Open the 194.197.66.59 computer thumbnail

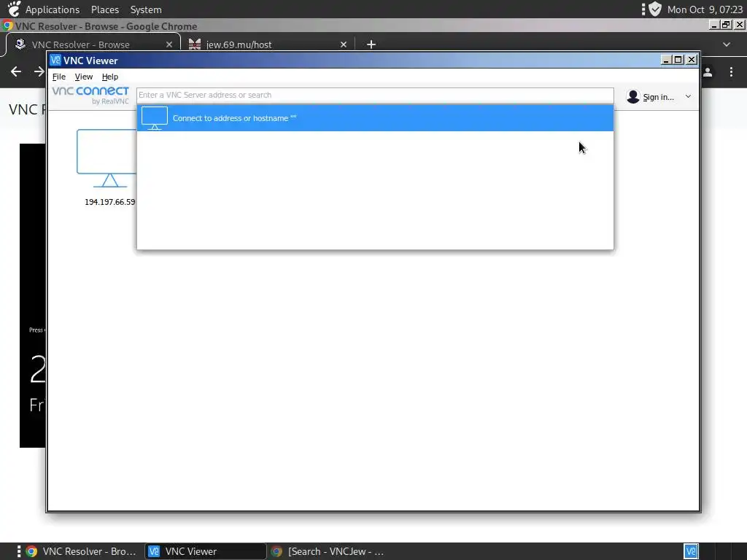(x=107, y=158)
